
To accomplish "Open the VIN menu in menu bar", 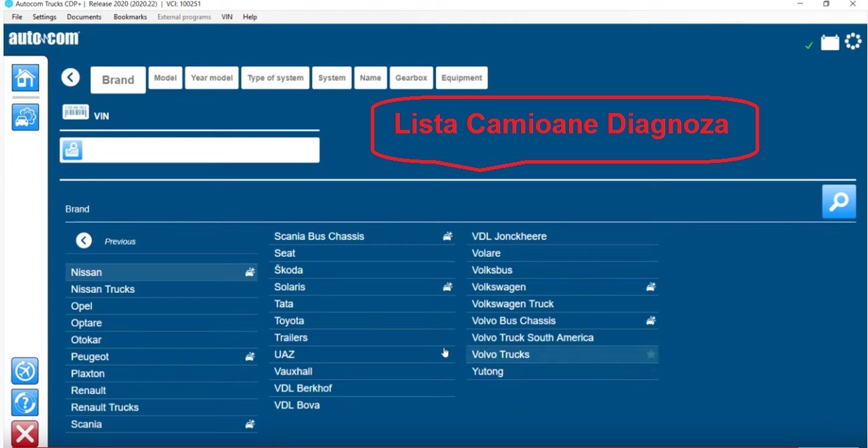I will click(x=227, y=17).
